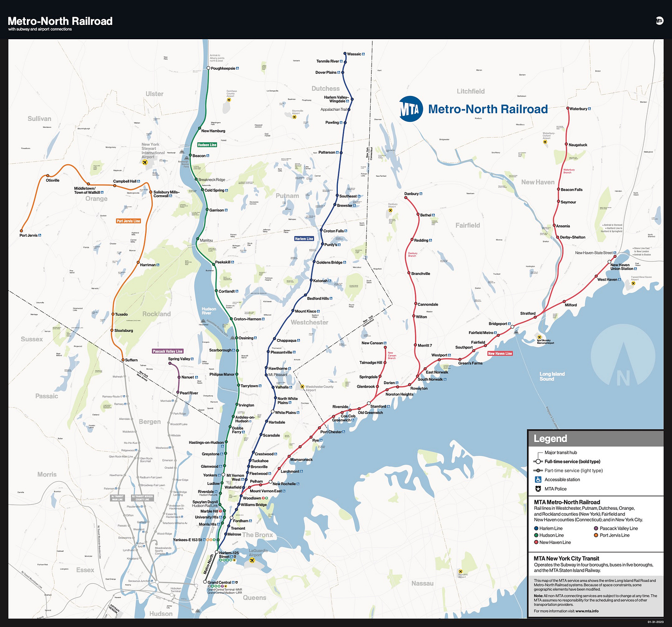Screen dimensions: 672x627
Task: Click the Tweed-New Haven Airport plane icon
Action: pos(633,283)
